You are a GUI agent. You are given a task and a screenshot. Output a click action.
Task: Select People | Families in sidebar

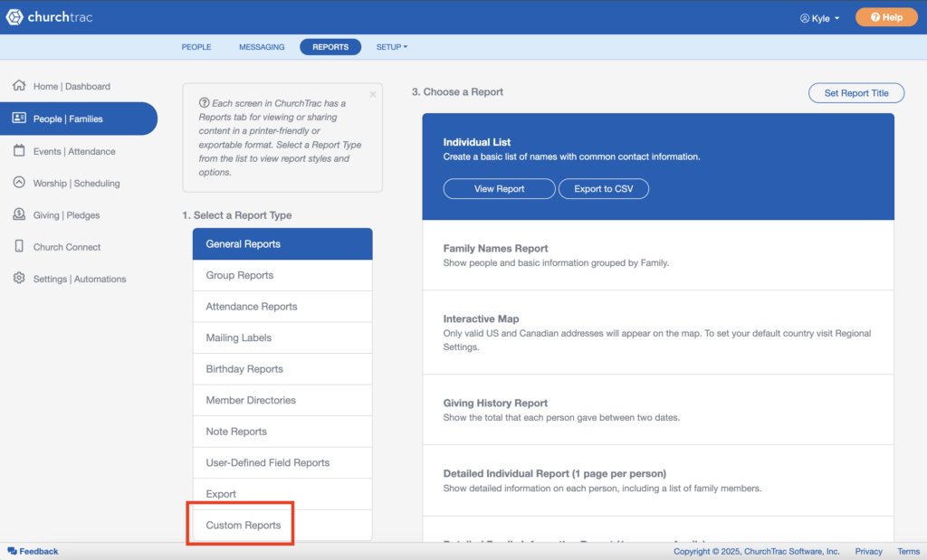coord(79,119)
